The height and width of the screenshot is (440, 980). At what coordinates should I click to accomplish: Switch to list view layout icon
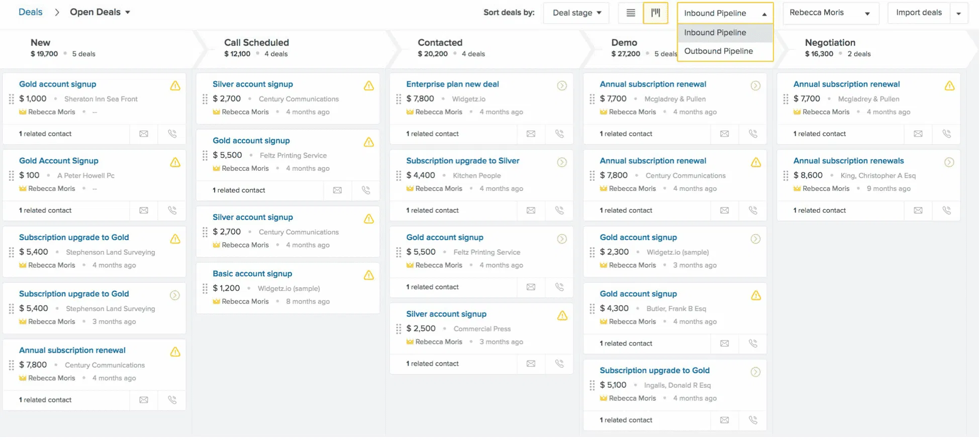tap(631, 13)
